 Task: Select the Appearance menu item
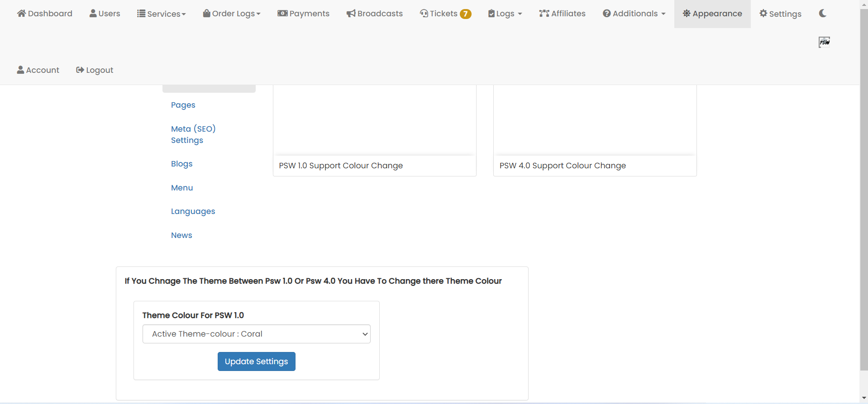click(x=712, y=14)
